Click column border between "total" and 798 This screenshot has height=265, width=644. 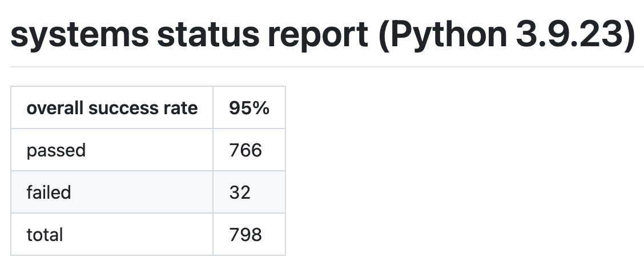213,235
